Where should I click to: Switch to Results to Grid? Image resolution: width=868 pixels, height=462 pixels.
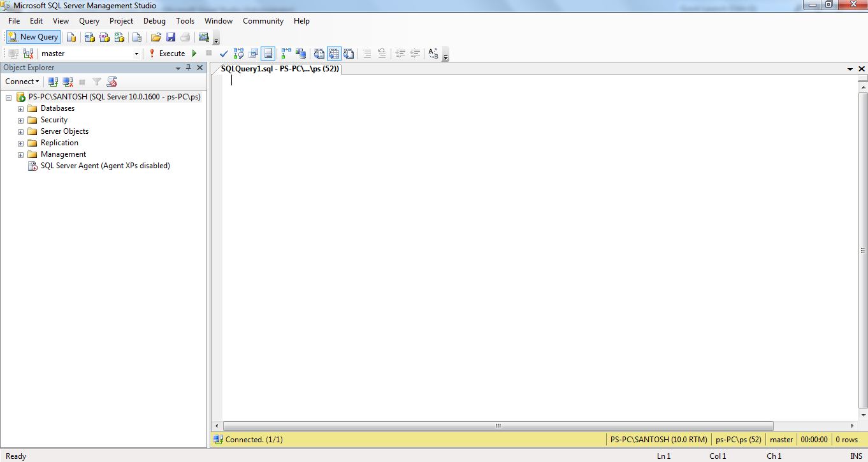[x=334, y=54]
